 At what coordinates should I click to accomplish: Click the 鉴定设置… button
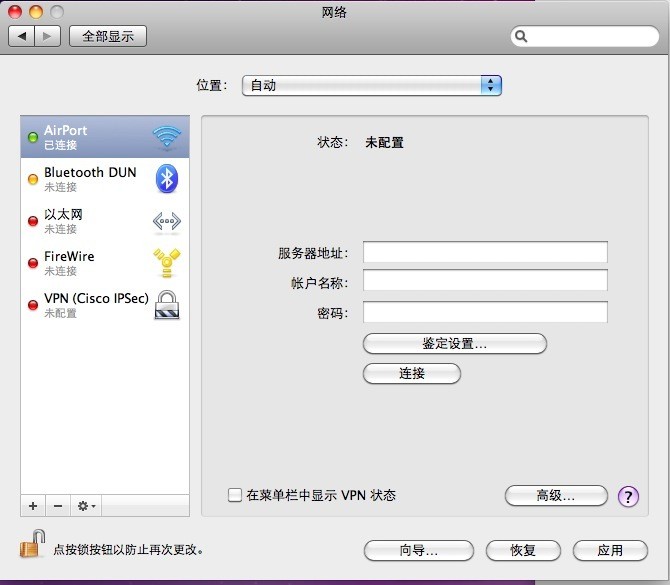(455, 344)
